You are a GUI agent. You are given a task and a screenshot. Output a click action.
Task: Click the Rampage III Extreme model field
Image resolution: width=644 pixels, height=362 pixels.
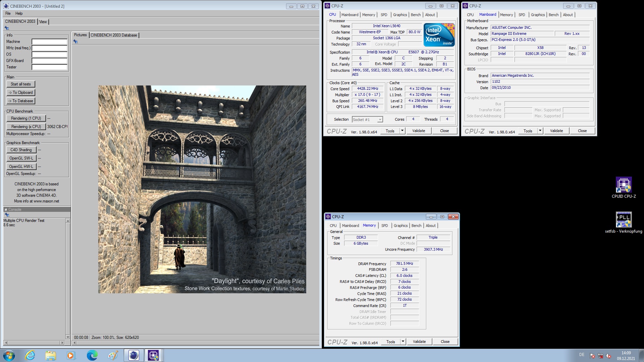522,34
